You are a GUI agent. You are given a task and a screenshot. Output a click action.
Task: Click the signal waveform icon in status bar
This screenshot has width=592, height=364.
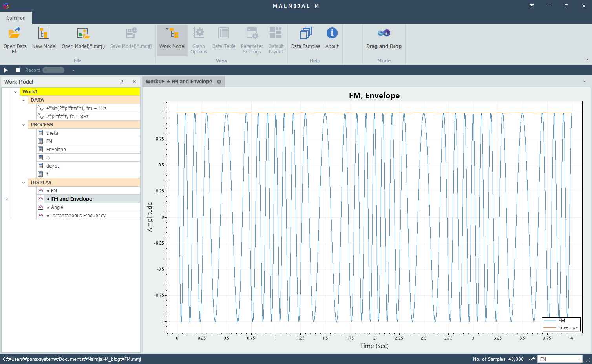[532, 359]
